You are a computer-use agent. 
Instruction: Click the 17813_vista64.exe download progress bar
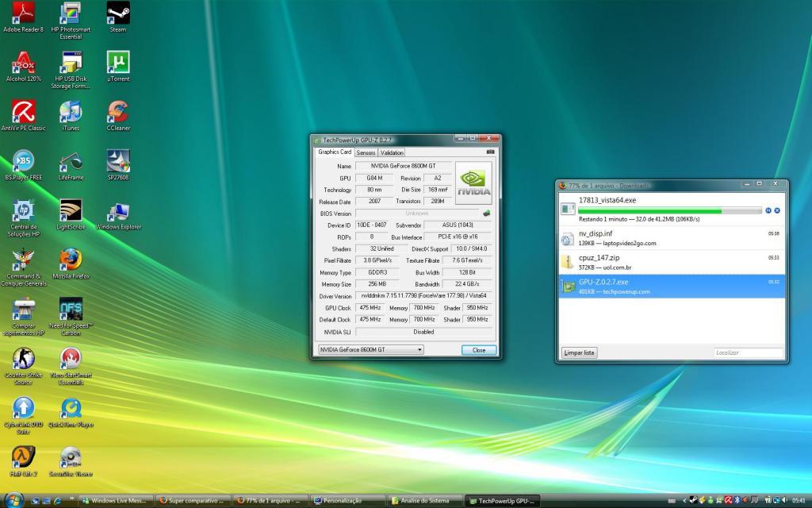pos(669,210)
